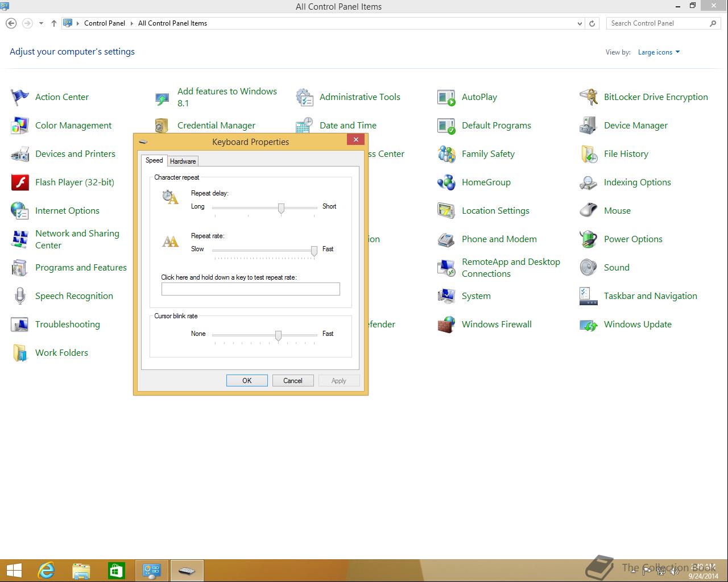The height and width of the screenshot is (582, 728).
Task: Open the Date and Time link
Action: click(348, 126)
